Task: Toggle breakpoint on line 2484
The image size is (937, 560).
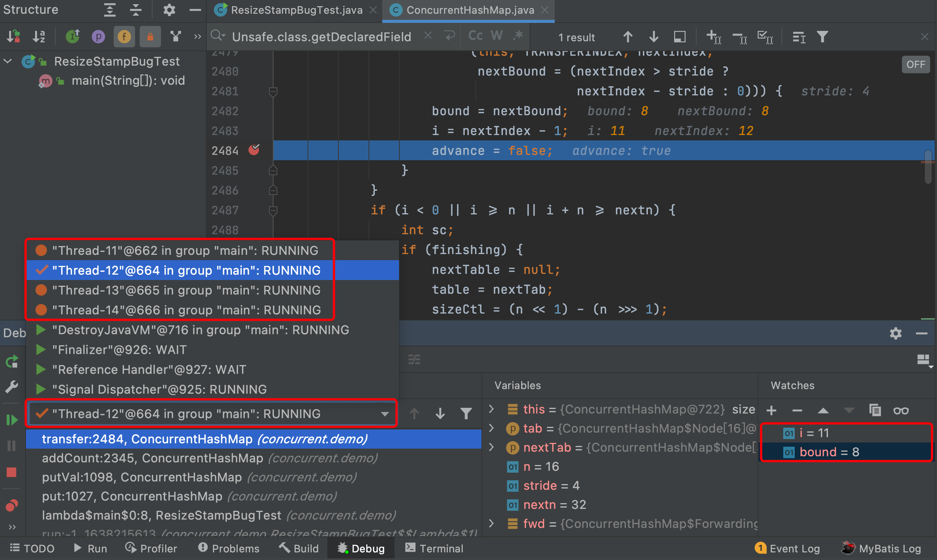Action: 254,150
